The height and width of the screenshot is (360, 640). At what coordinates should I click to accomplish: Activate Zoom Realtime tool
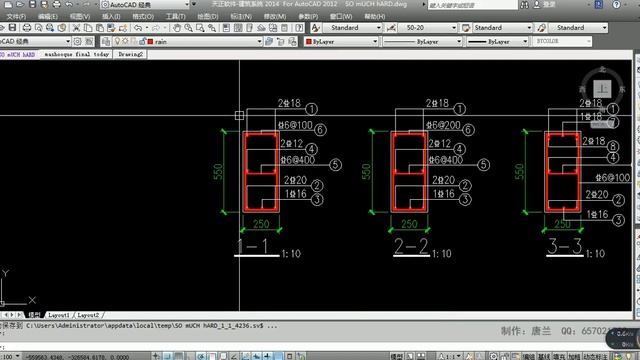(188, 28)
